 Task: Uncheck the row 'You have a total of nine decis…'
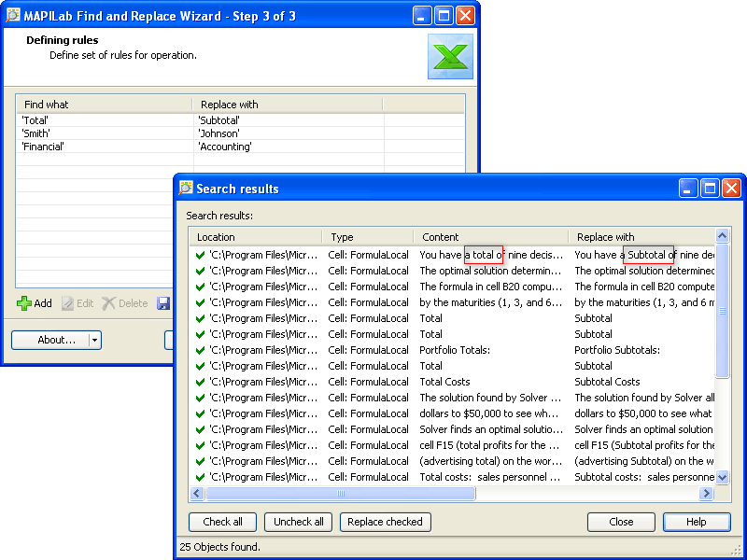click(x=200, y=255)
